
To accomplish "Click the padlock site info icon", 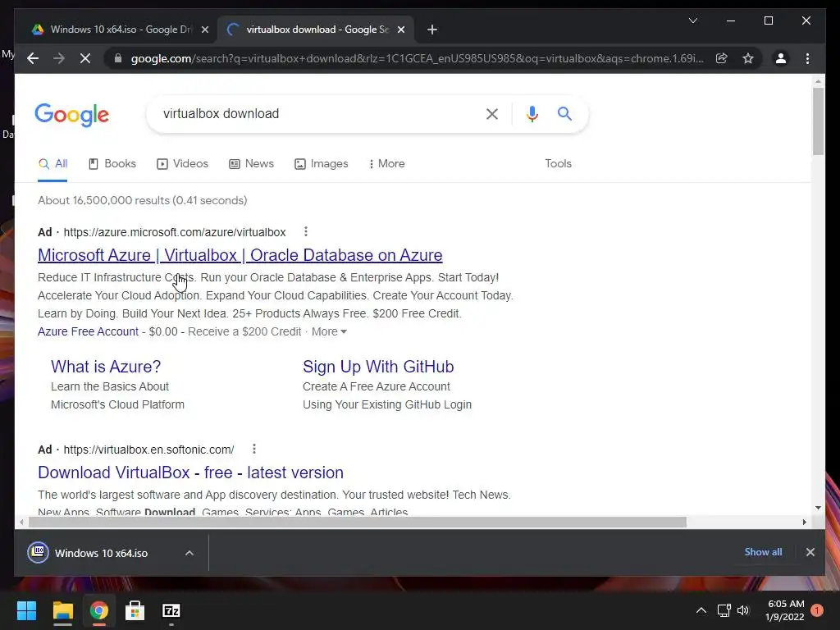I will (118, 58).
